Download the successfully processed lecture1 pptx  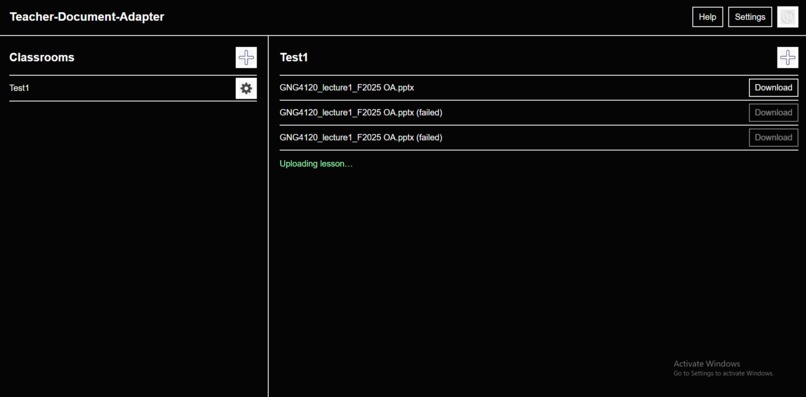773,88
